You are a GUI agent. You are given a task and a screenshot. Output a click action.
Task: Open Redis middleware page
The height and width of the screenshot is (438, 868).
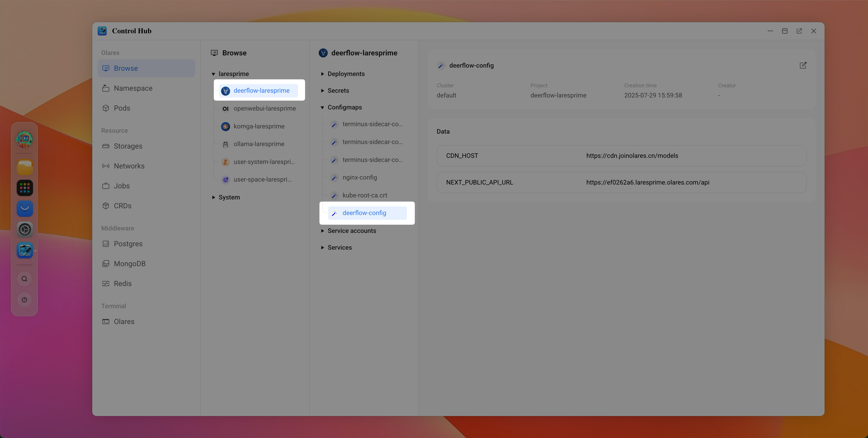pyautogui.click(x=122, y=284)
